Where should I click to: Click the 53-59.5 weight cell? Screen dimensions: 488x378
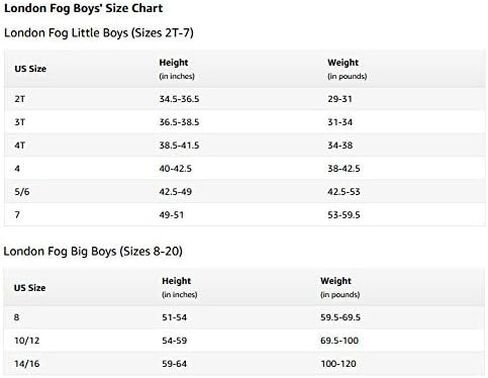344,215
